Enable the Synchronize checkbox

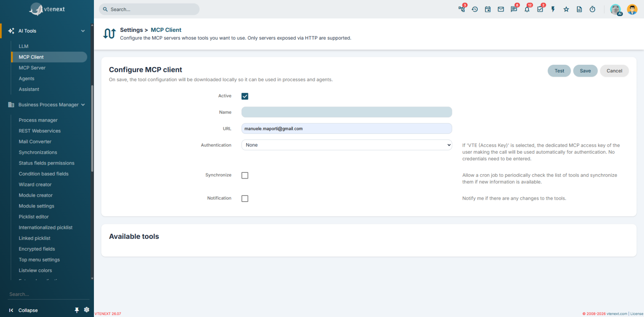pos(245,176)
